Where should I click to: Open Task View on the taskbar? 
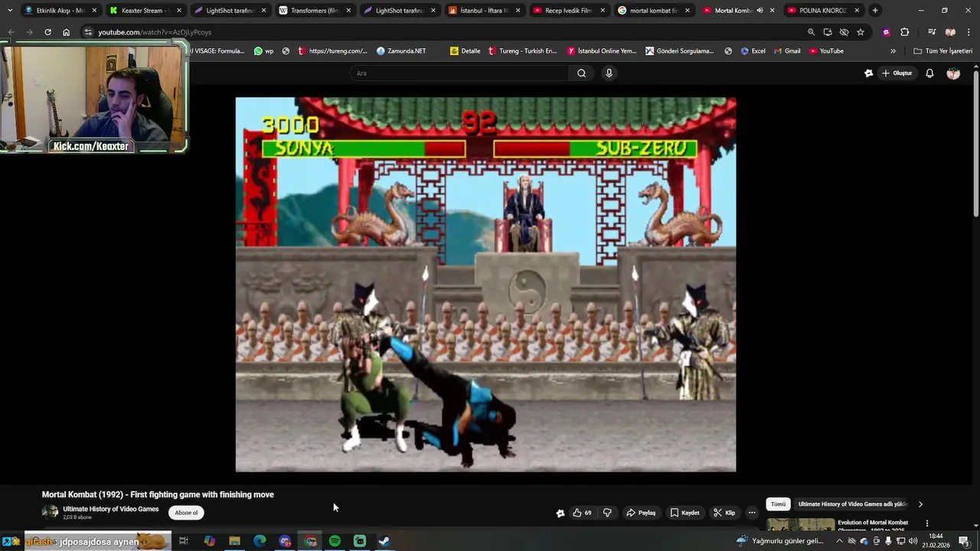tap(184, 541)
